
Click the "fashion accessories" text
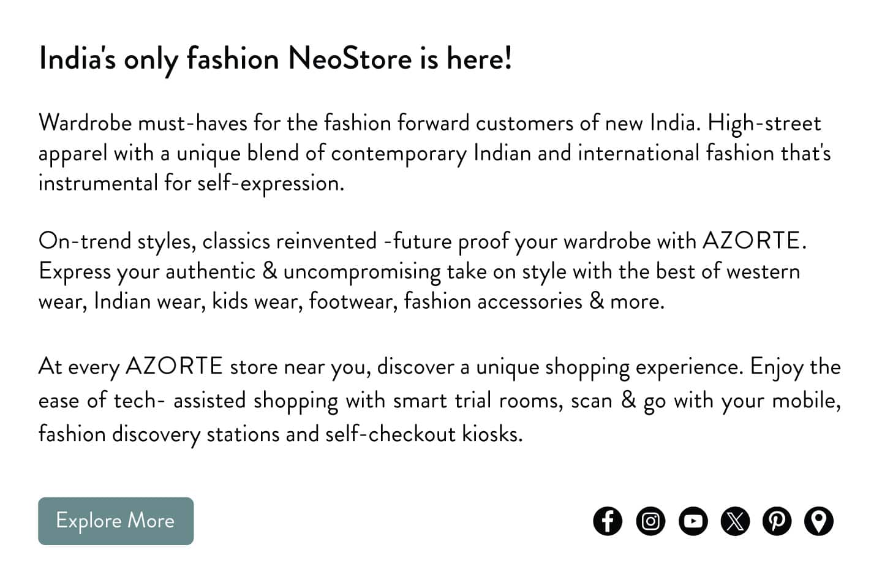492,301
